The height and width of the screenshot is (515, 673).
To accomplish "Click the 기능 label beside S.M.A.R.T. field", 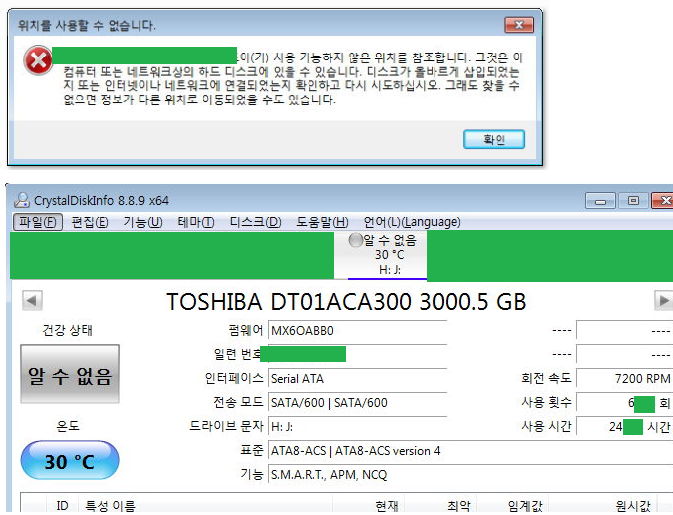I will tap(252, 474).
